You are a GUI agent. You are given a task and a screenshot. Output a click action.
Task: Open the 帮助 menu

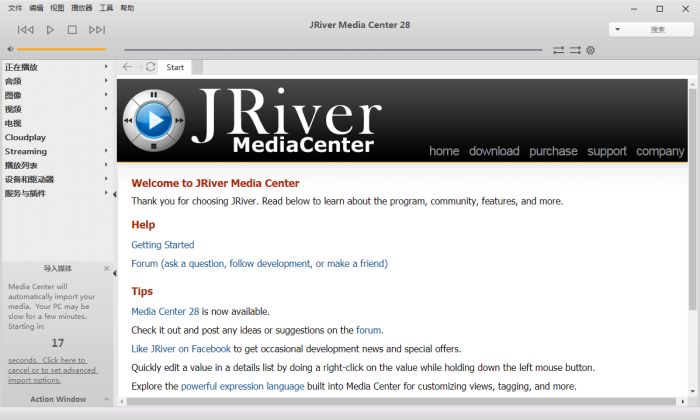tap(127, 8)
